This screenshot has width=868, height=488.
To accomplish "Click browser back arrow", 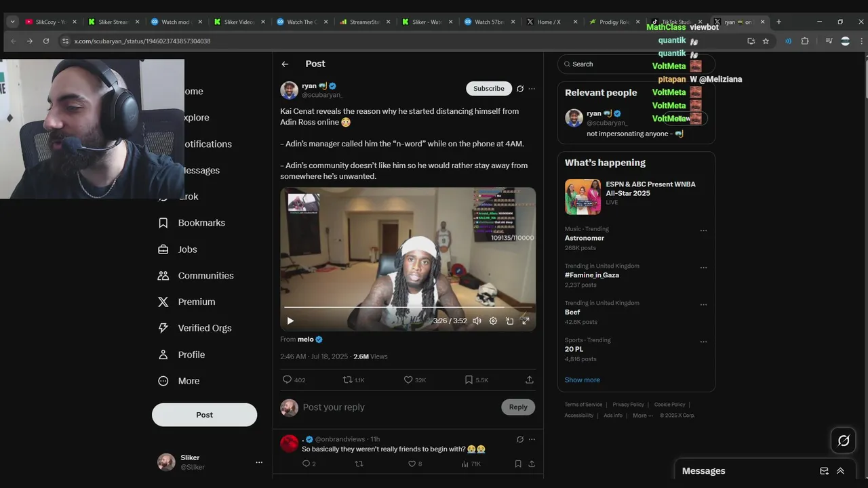I will click(14, 41).
